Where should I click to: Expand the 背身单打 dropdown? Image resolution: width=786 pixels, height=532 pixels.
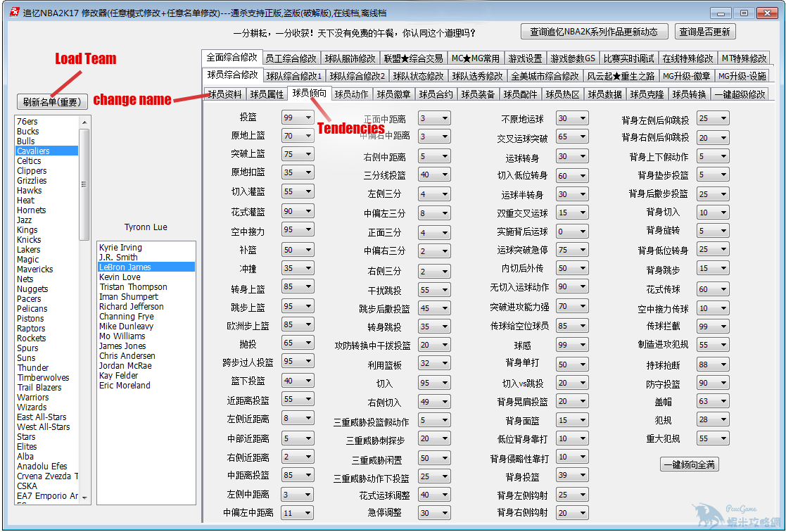(573, 364)
